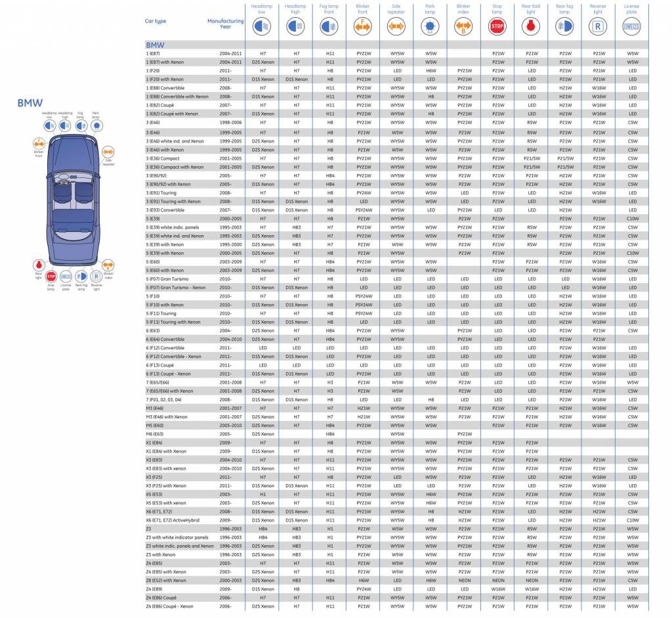Click 'C10W' license plate value in X6 ActiveHybrid row
The width and height of the screenshot is (672, 618).
(x=633, y=520)
